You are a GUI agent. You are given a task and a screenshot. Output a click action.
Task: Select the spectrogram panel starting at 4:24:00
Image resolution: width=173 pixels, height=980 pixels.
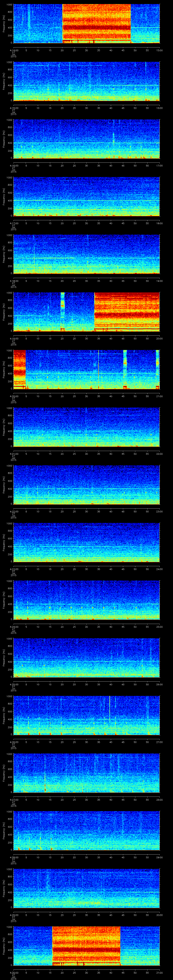click(x=86, y=600)
